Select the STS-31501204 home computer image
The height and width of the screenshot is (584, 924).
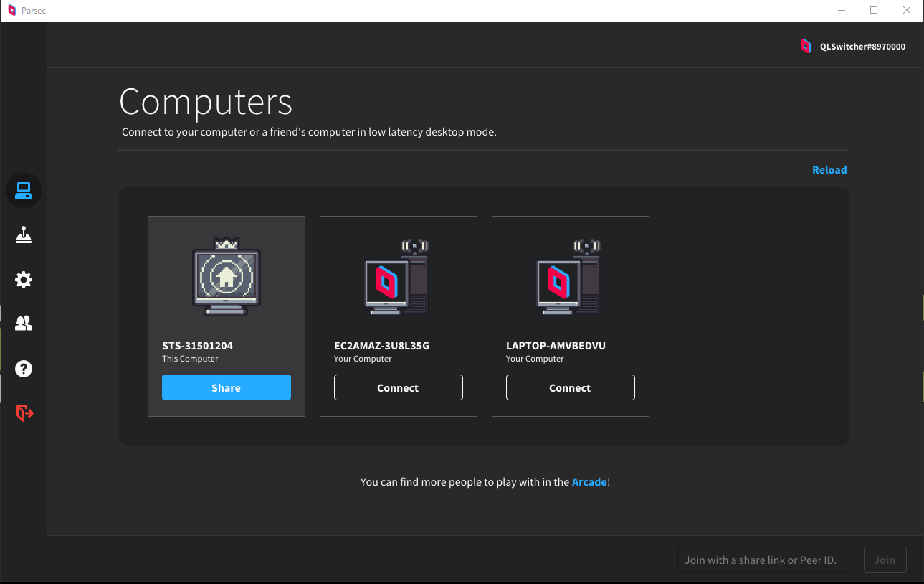pyautogui.click(x=227, y=278)
